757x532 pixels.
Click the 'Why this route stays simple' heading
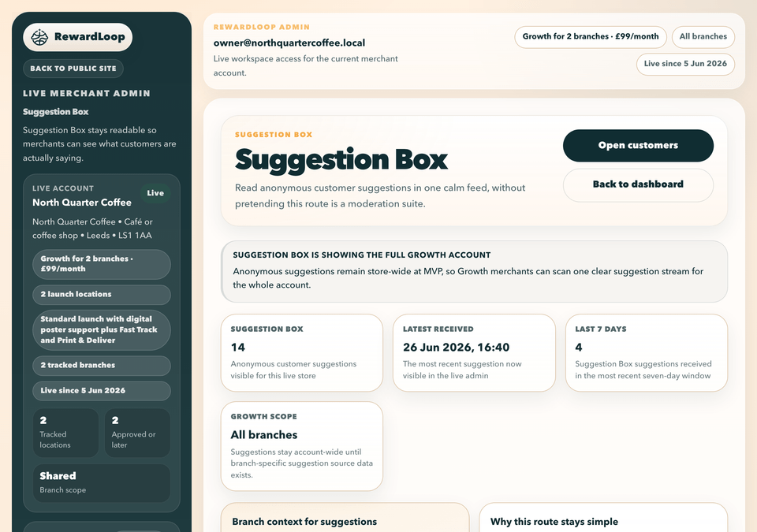(x=554, y=522)
